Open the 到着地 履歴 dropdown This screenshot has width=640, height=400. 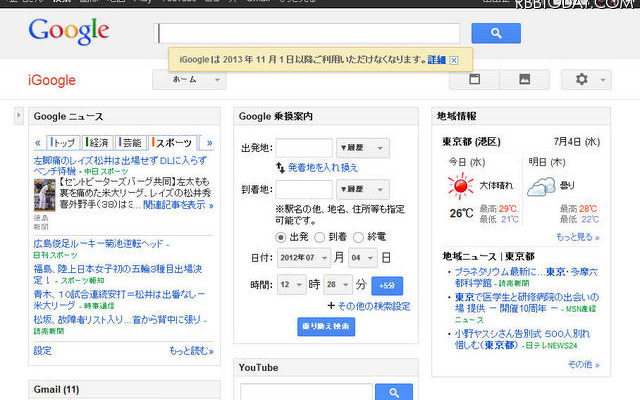coord(362,189)
